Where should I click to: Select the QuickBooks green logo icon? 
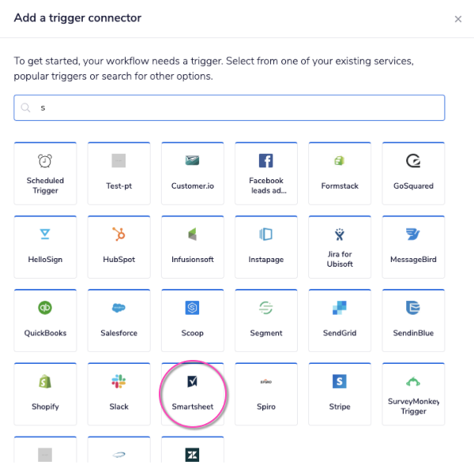(x=45, y=308)
